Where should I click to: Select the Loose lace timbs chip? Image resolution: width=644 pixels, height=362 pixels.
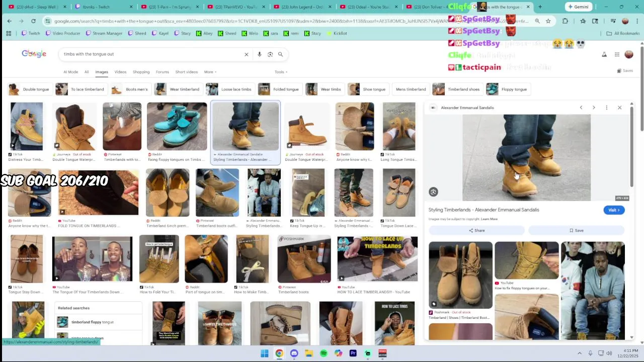[x=229, y=89]
